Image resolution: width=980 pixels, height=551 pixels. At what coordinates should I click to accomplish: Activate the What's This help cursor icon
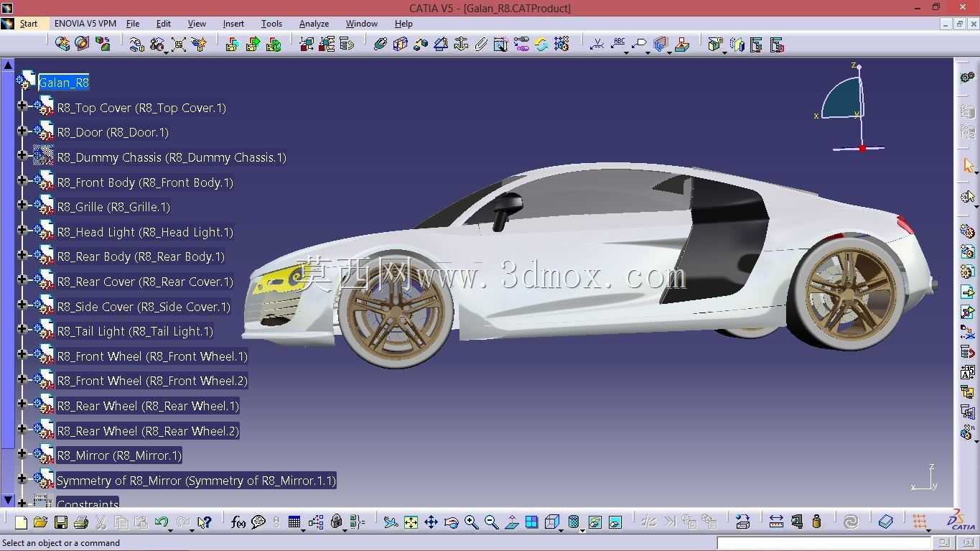point(205,522)
